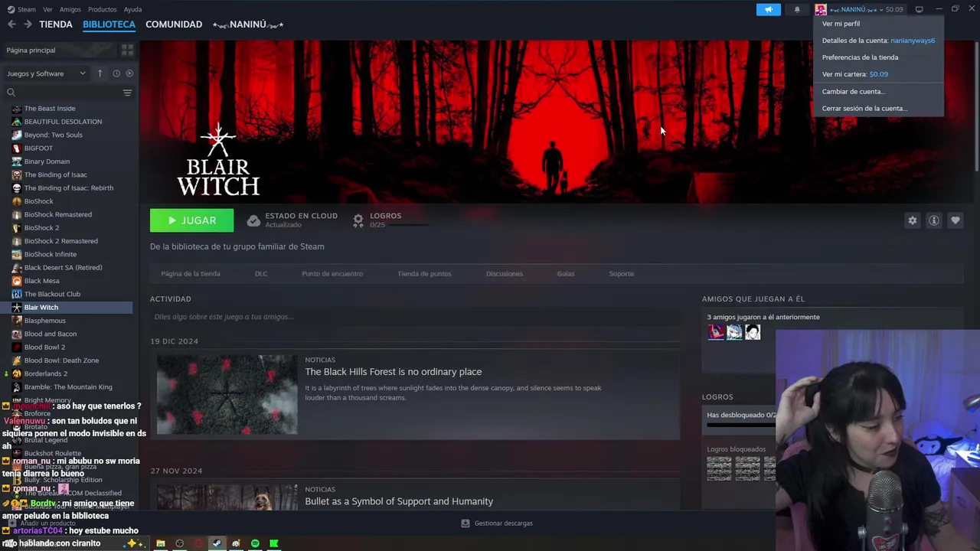
Task: Open Spotify in taskbar
Action: 255,543
